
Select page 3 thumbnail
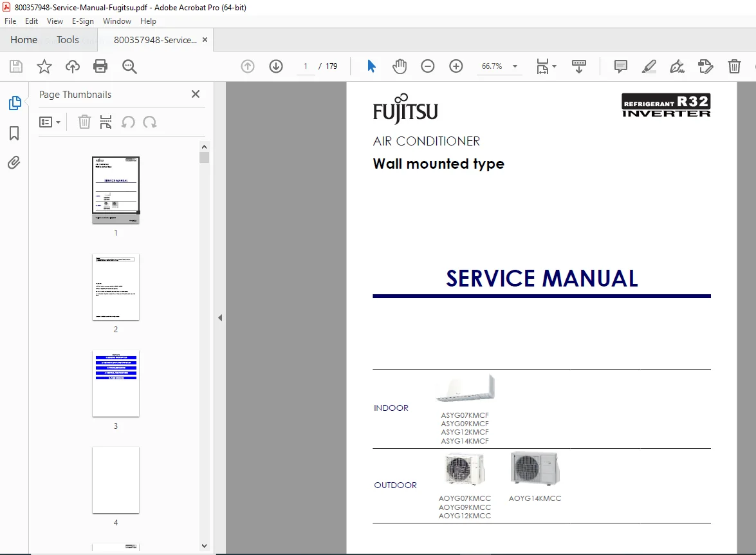point(116,383)
